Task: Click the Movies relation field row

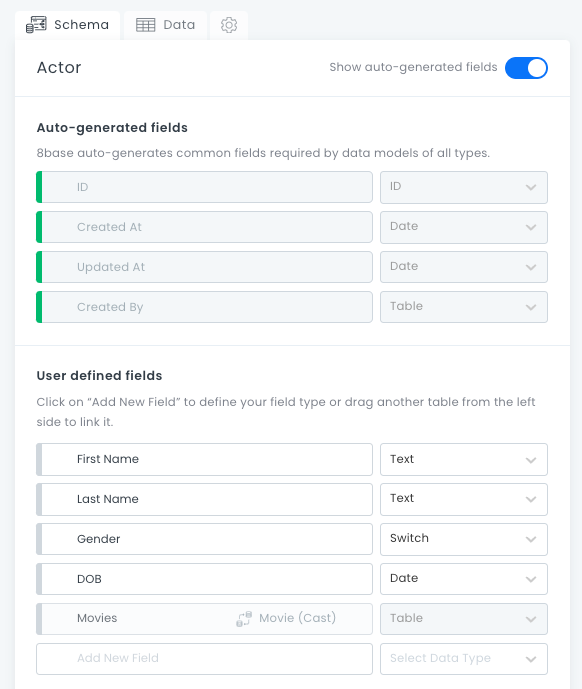Action: [x=204, y=619]
